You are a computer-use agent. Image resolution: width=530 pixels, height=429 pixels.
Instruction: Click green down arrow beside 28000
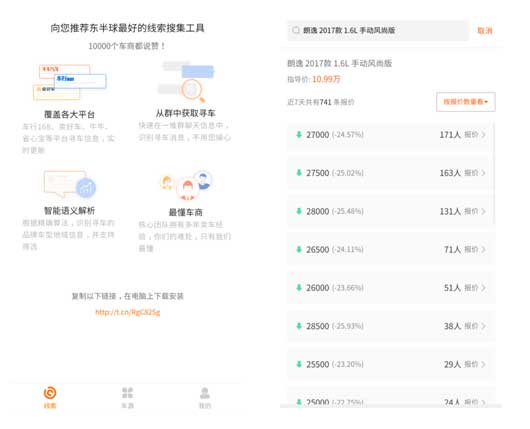(299, 211)
